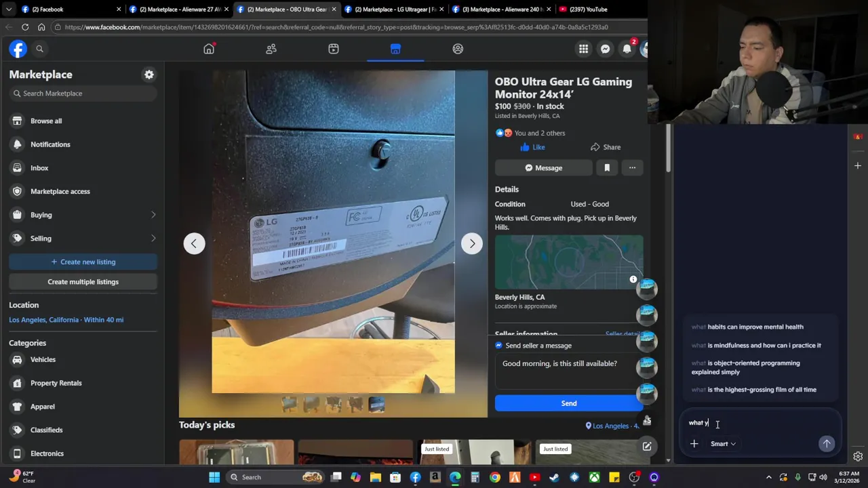Click the plus attachment icon in the Copilot chat
Viewport: 868px width, 488px height.
[694, 444]
